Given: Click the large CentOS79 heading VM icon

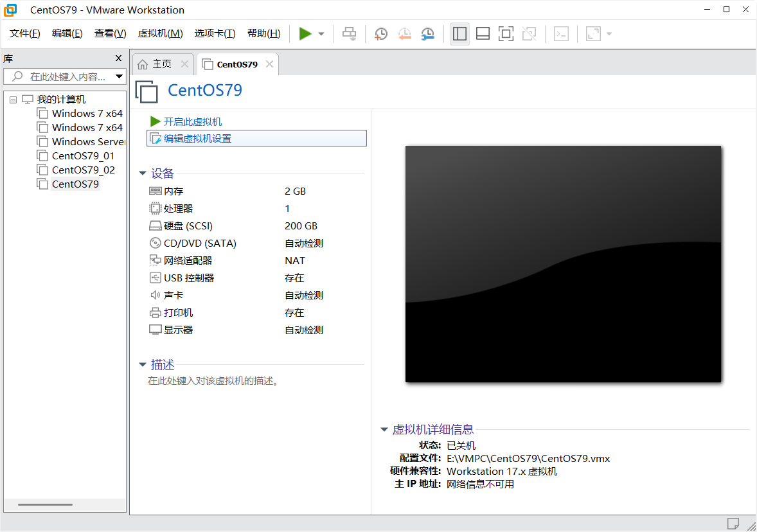Looking at the screenshot, I should point(147,92).
